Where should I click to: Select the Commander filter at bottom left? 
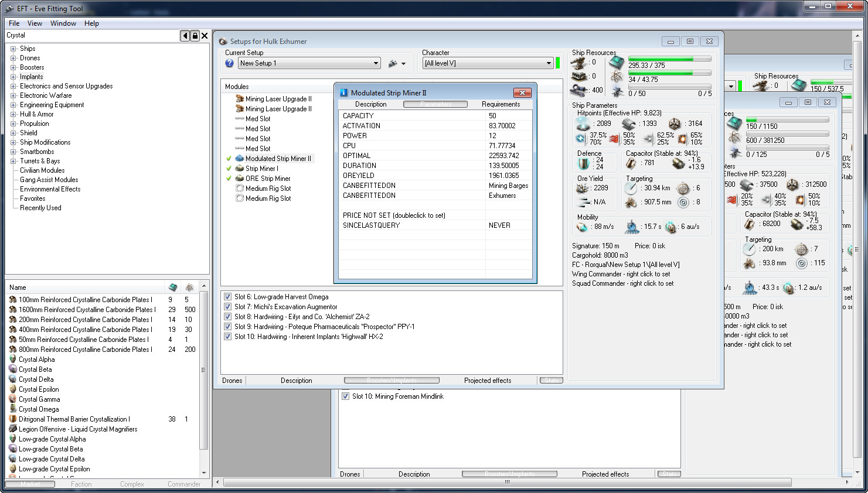pyautogui.click(x=184, y=484)
